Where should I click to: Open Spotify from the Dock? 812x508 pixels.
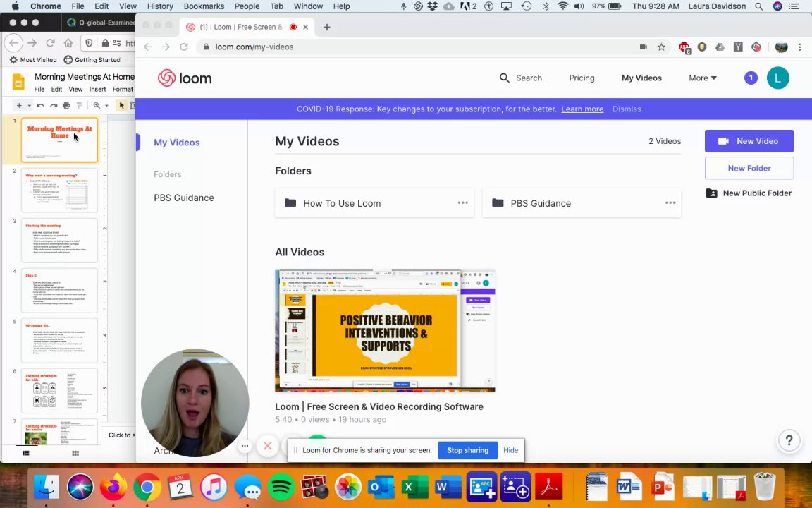pyautogui.click(x=281, y=488)
